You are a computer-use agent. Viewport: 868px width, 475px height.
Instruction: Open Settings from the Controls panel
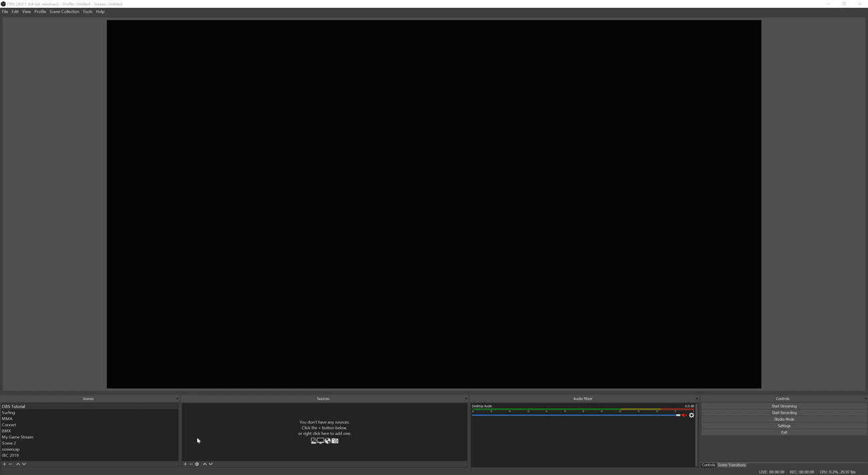coord(784,426)
